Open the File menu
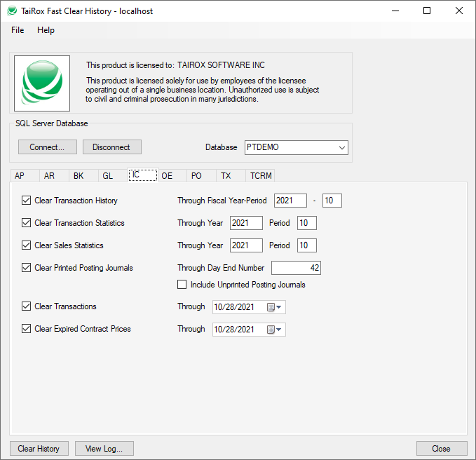The image size is (476, 460). 18,30
